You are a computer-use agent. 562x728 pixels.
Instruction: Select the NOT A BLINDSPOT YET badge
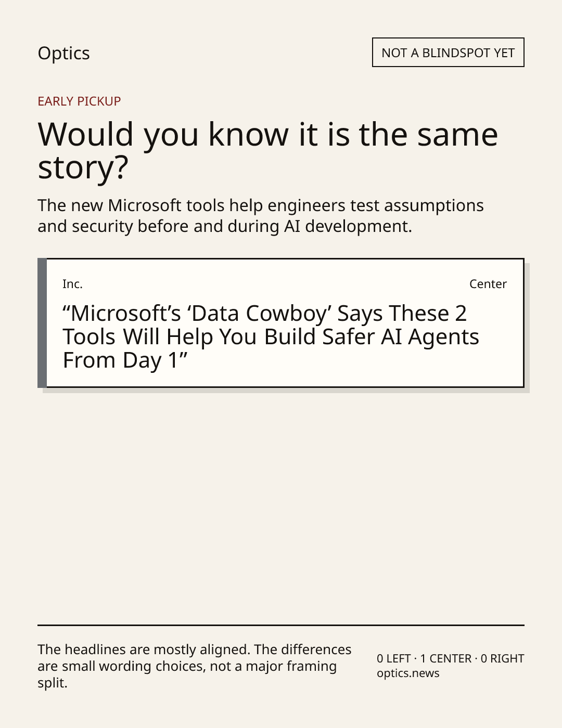pos(448,53)
